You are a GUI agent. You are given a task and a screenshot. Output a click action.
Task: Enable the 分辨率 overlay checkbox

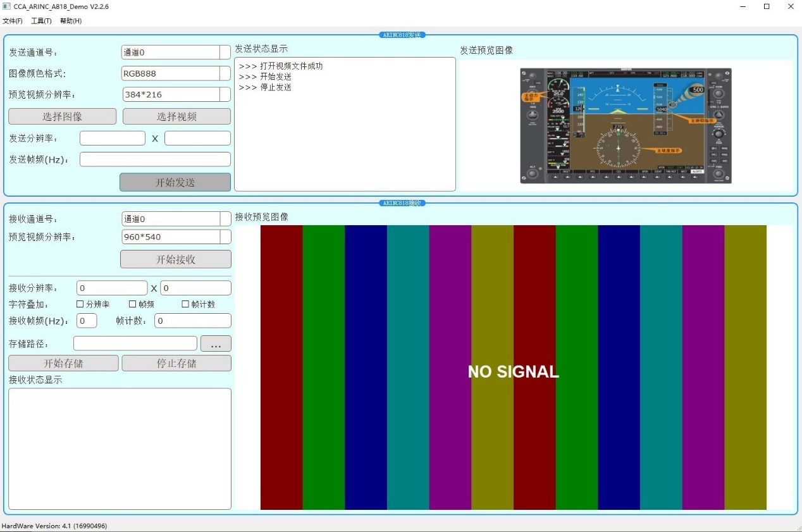click(80, 304)
